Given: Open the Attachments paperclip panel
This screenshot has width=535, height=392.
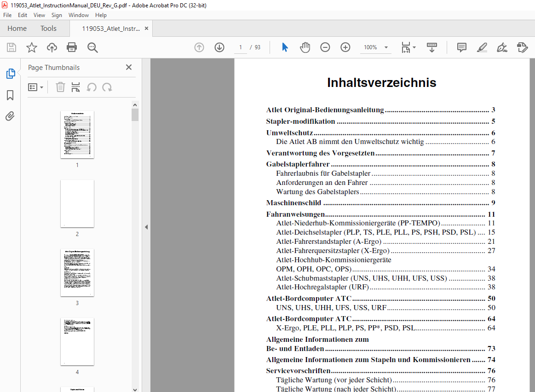Looking at the screenshot, I should (x=10, y=116).
